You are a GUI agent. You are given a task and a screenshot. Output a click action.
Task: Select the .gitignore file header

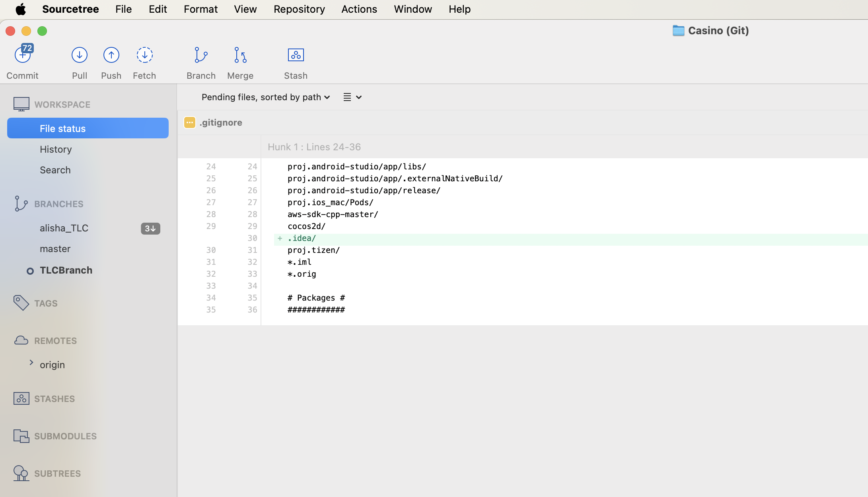point(523,122)
